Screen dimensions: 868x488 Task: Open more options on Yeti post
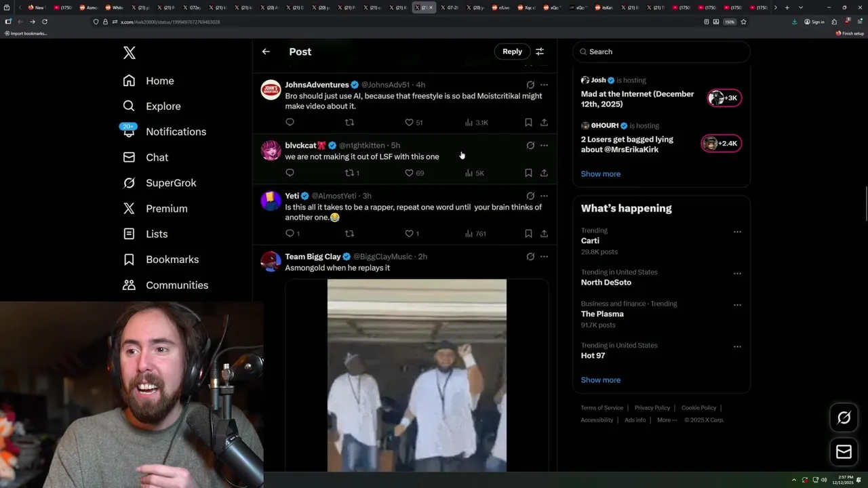(x=544, y=196)
